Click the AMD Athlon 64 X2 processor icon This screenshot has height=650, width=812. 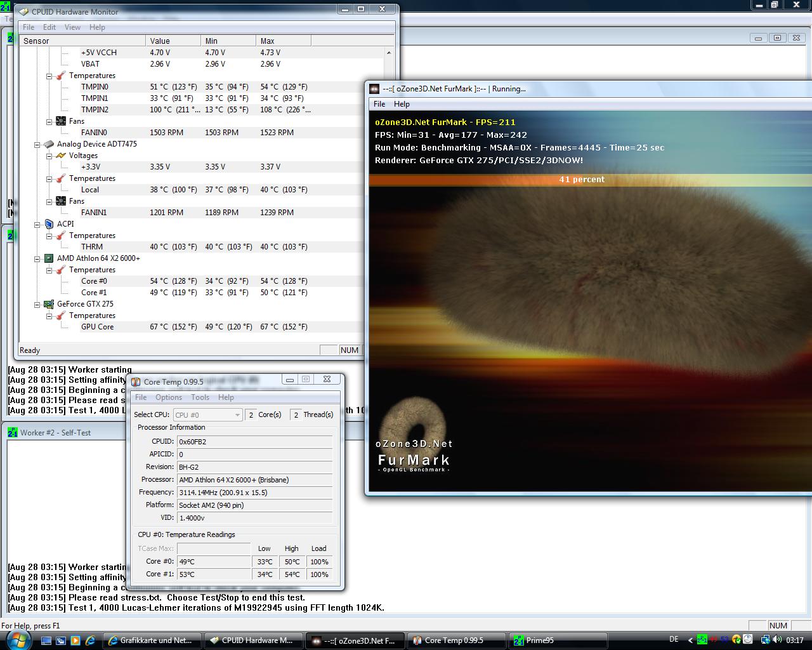49,258
